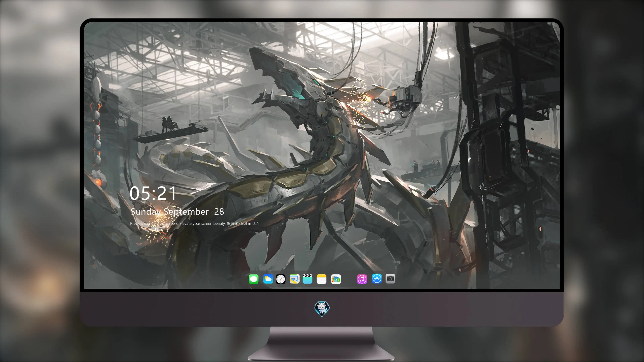This screenshot has height=362, width=644.
Task: Click the dragon mascot logo on monitor chin
Action: [322, 309]
